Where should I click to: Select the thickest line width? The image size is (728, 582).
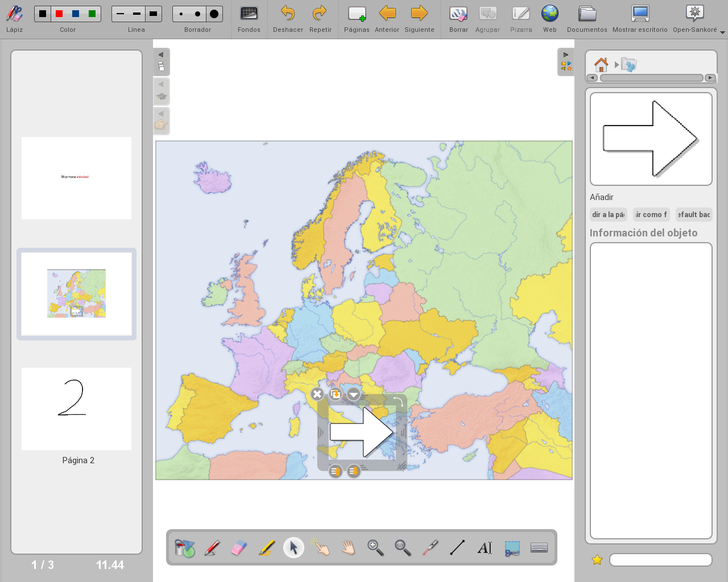(153, 14)
